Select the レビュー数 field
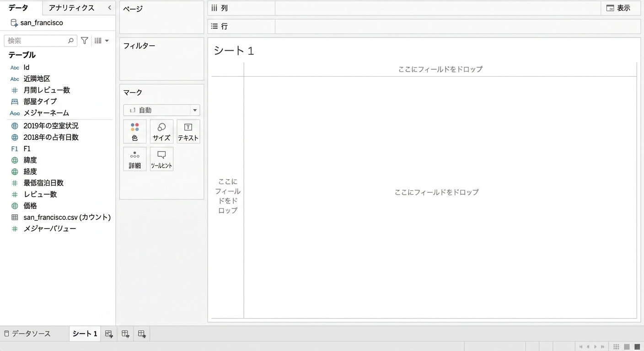This screenshot has width=644, height=351. tap(40, 195)
